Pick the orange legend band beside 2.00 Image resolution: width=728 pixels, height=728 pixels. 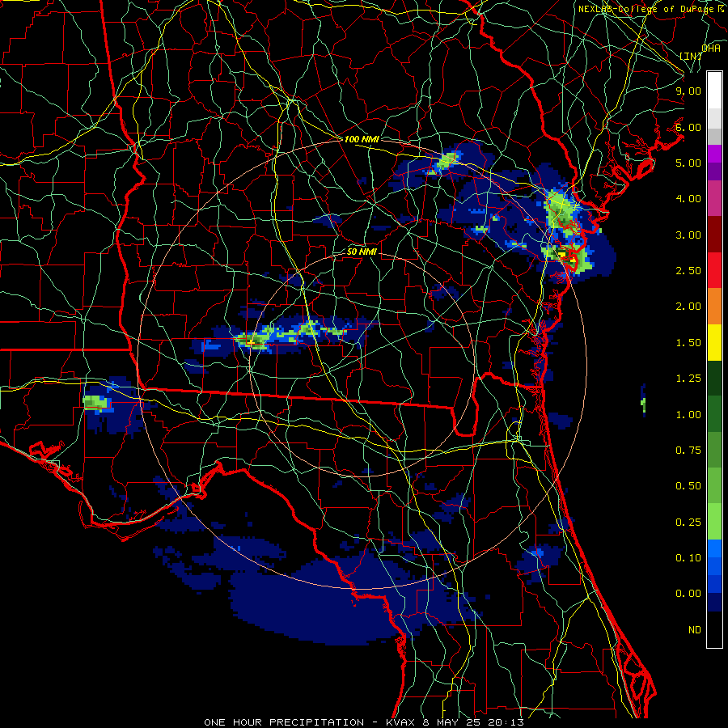click(x=714, y=306)
